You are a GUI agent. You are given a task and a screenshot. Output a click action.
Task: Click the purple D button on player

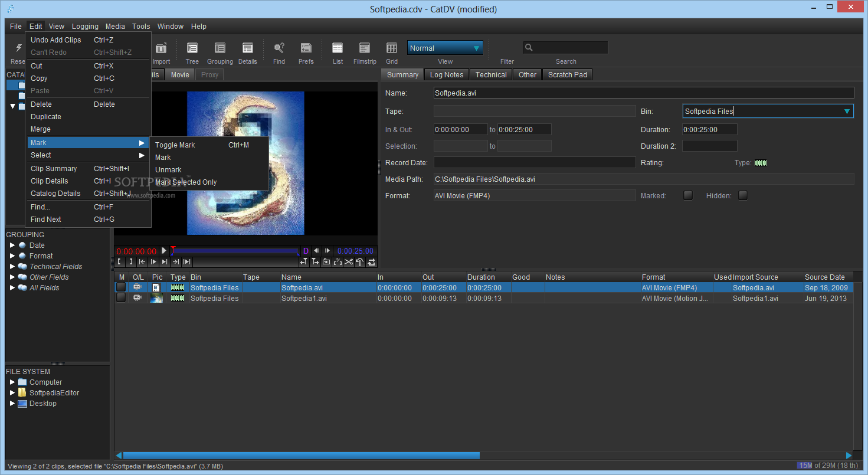[x=306, y=251]
